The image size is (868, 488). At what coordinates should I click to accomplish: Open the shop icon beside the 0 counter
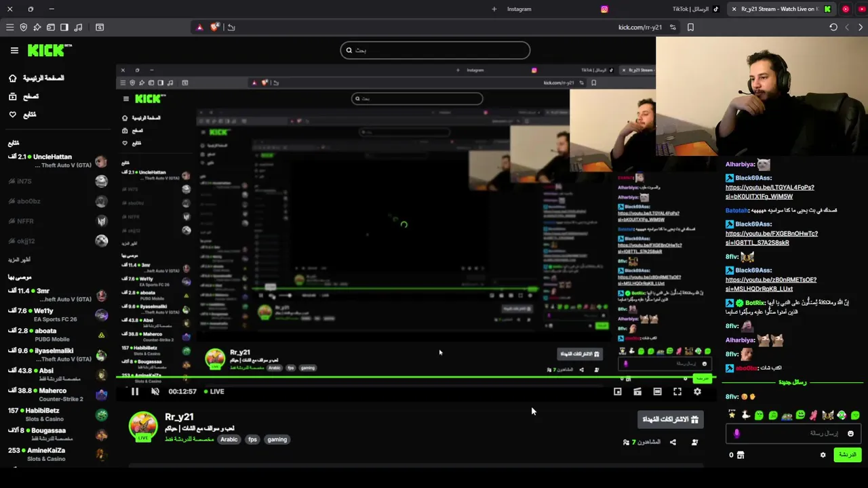pos(741,455)
